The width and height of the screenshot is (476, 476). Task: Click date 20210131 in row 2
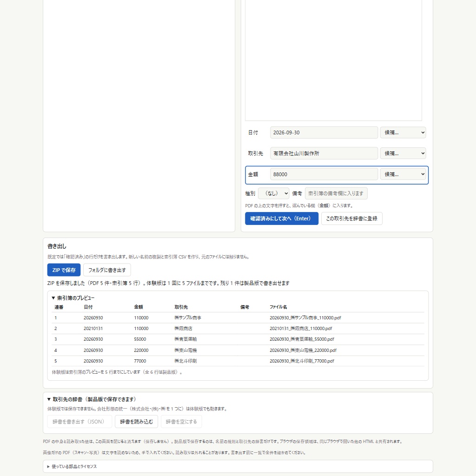click(93, 329)
